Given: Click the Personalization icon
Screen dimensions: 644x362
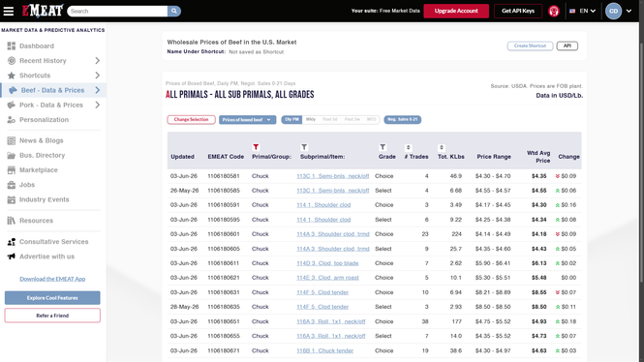Looking at the screenshot, I should click(x=12, y=120).
